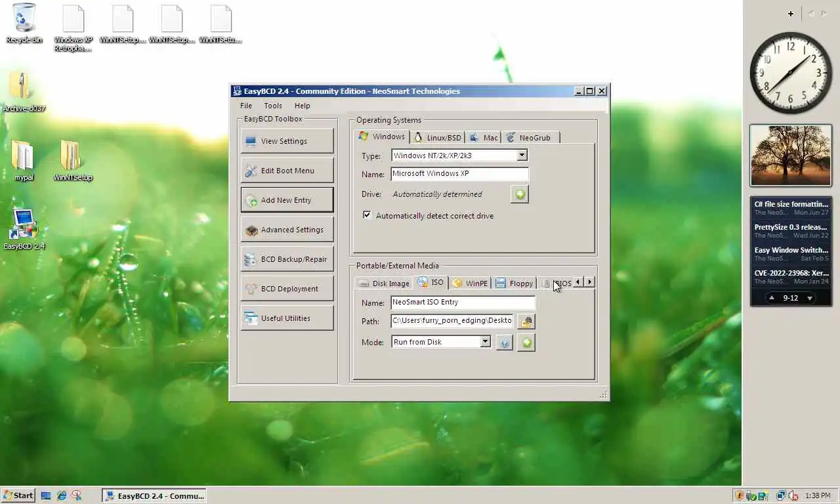
Task: Uncheck Automatically detect correct drive
Action: (367, 215)
